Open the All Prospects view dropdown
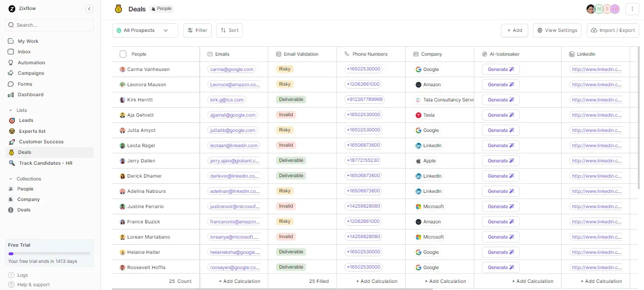This screenshot has height=290, width=644. point(145,30)
